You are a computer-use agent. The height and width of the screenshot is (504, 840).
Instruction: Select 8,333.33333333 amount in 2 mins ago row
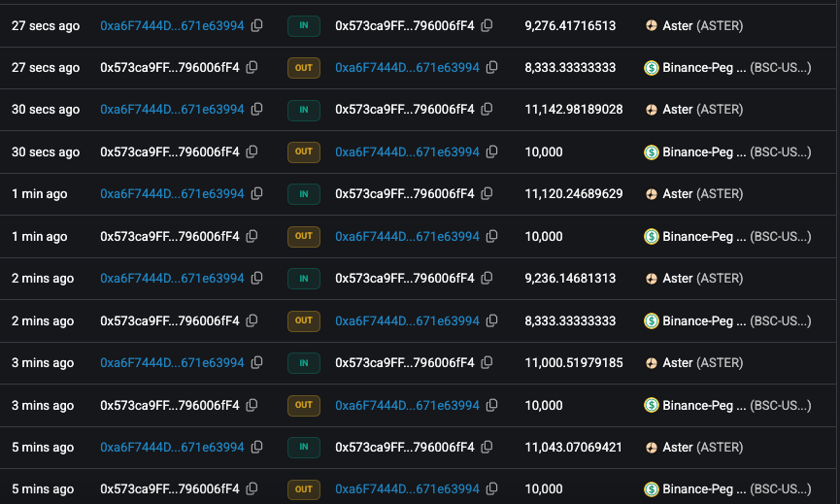(570, 320)
